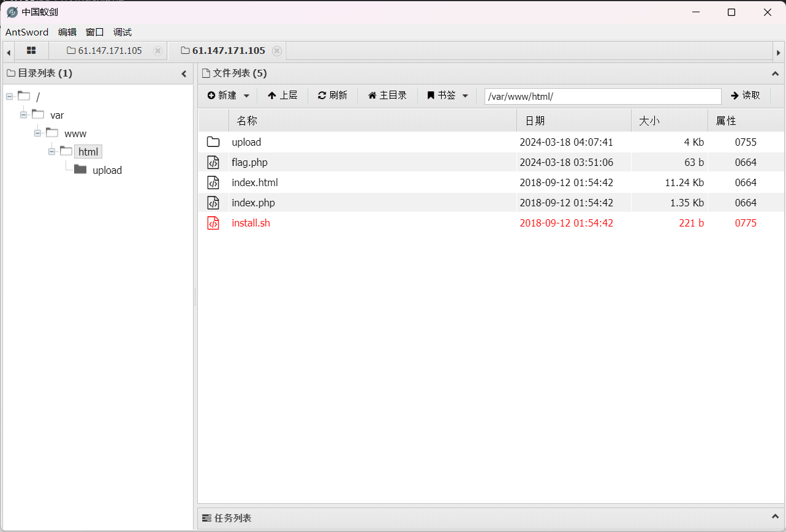Collapse the html tree node

coord(51,152)
